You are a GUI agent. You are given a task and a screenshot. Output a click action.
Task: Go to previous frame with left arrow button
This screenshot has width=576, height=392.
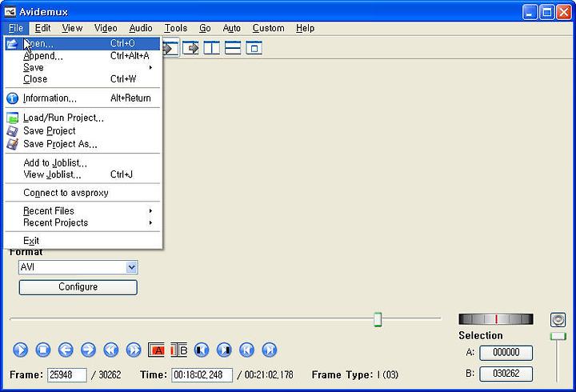point(66,350)
